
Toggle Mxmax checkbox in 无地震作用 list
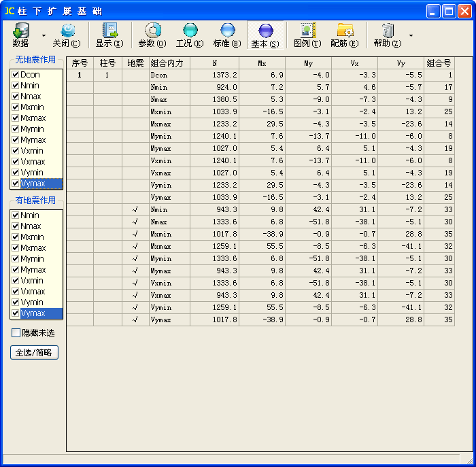click(15, 118)
